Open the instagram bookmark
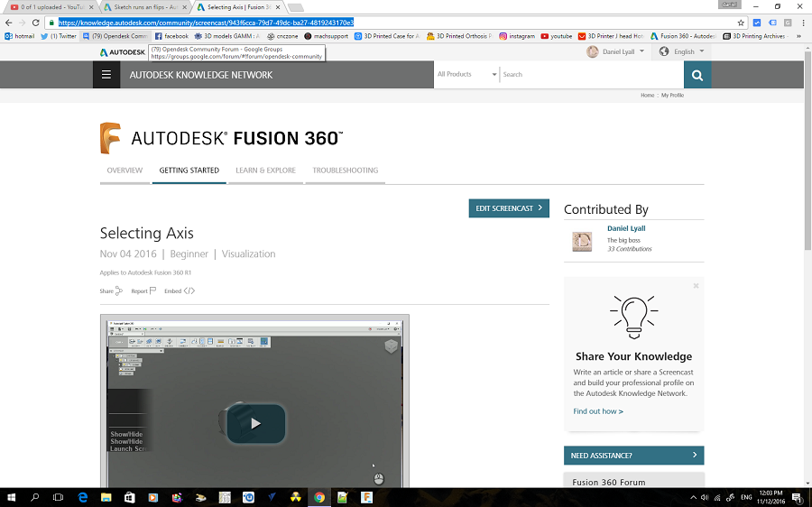Viewport: 812px width, 507px height. pyautogui.click(x=517, y=36)
